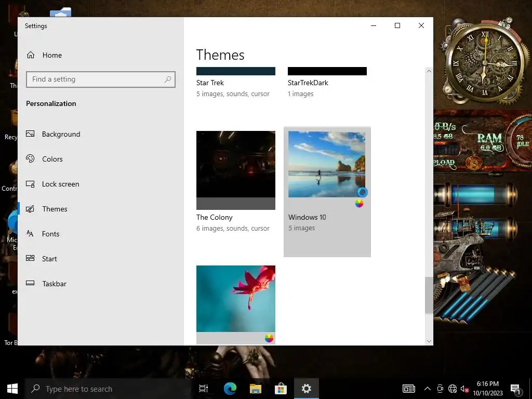Go to Settings Home
The height and width of the screenshot is (399, 532).
[44, 55]
